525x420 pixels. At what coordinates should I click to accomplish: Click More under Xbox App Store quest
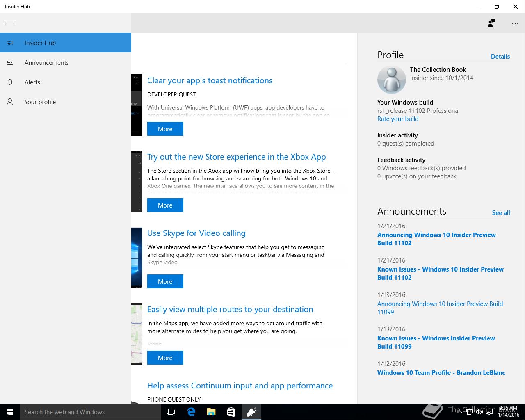[x=165, y=205]
